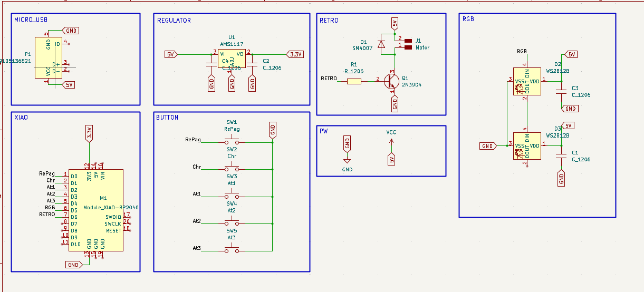
Task: Click the Chr net label on XIAO pin 2
Action: point(51,180)
